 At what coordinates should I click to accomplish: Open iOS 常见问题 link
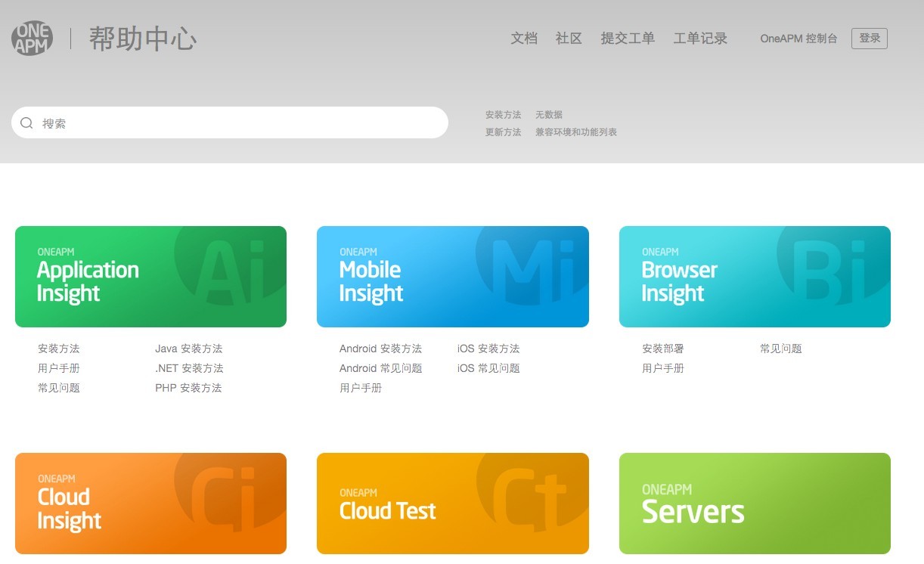pos(488,368)
